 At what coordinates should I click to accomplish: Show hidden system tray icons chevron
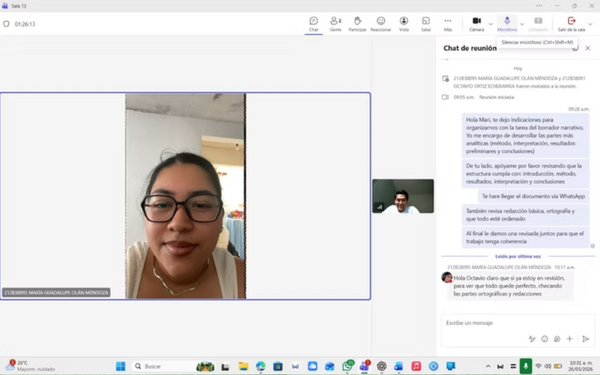point(488,366)
